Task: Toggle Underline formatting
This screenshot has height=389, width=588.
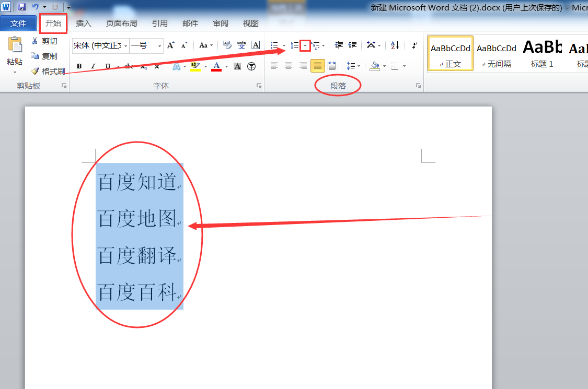Action: point(108,66)
